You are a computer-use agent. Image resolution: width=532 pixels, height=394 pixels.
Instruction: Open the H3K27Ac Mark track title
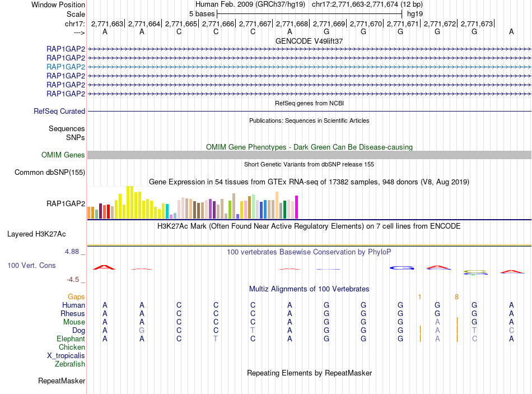[309, 226]
